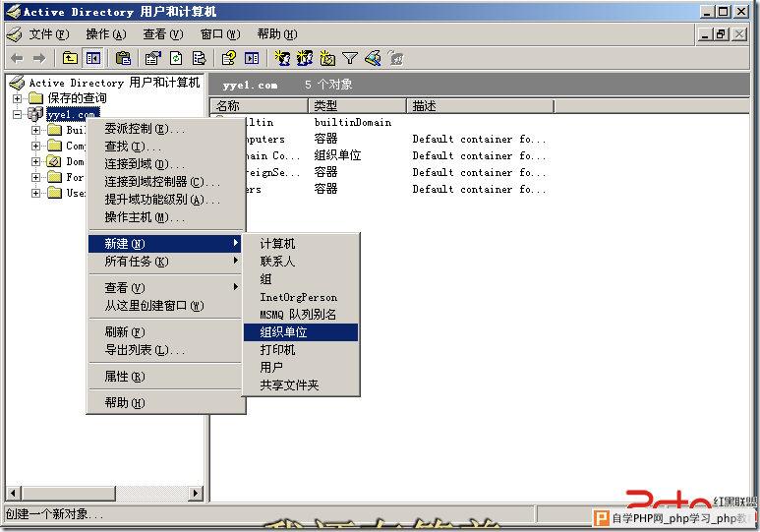
Task: Choose 委派控制(E) from context menu
Action: point(165,129)
